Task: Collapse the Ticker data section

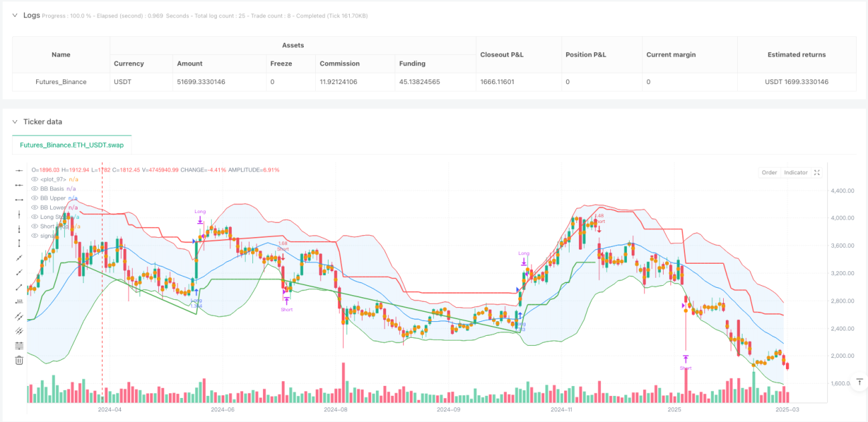Action: pos(16,122)
